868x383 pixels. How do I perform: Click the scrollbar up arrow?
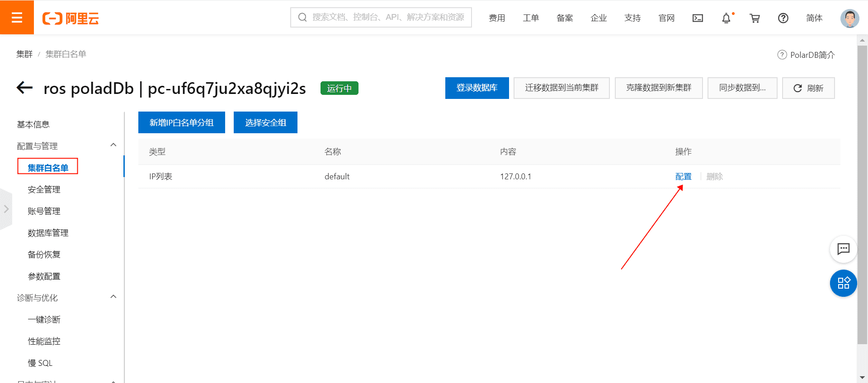pyautogui.click(x=863, y=40)
